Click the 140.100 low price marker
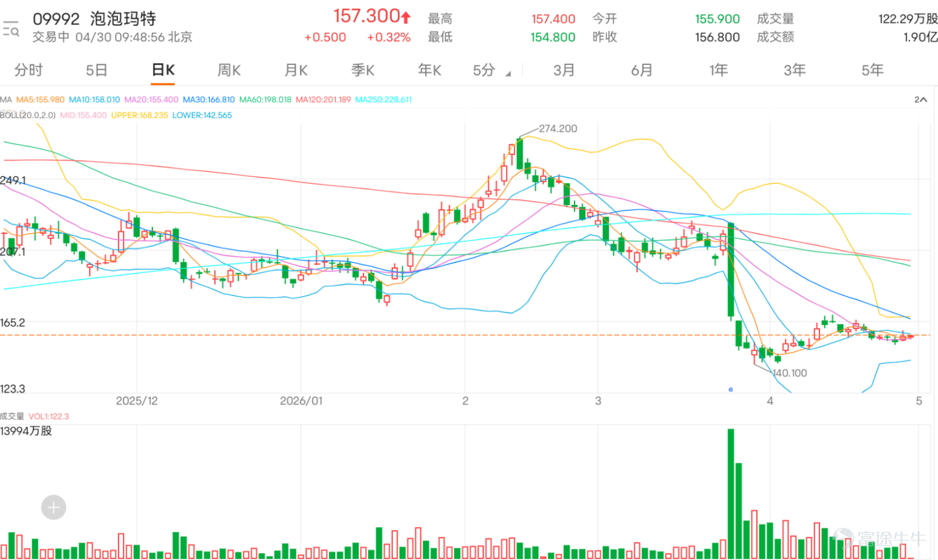 [x=790, y=373]
